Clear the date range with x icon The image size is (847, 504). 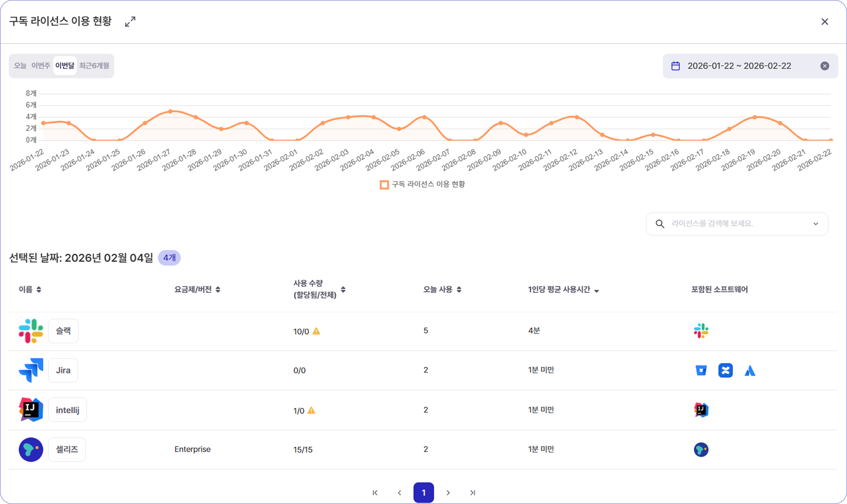(824, 66)
